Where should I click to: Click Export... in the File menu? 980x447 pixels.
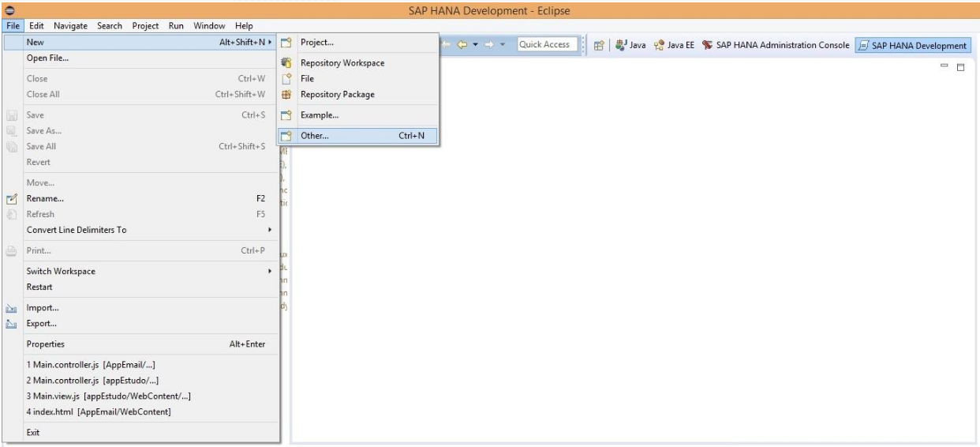[x=42, y=323]
